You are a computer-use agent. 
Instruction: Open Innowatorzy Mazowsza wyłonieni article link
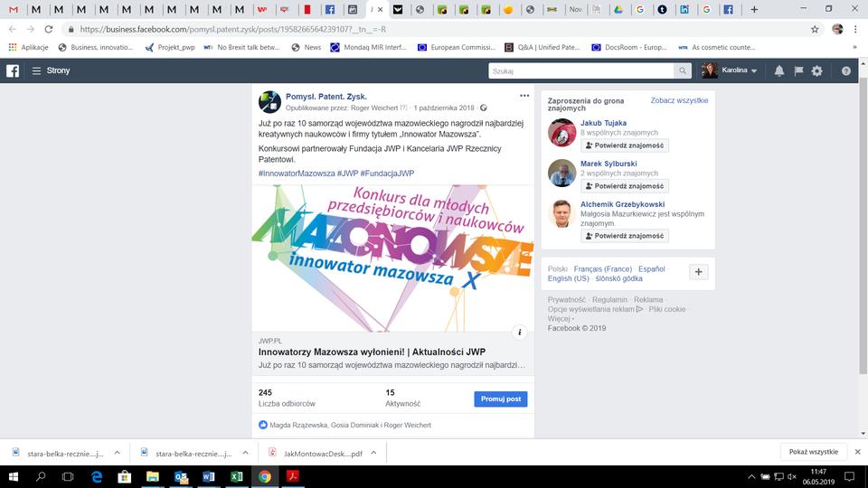pyautogui.click(x=372, y=352)
